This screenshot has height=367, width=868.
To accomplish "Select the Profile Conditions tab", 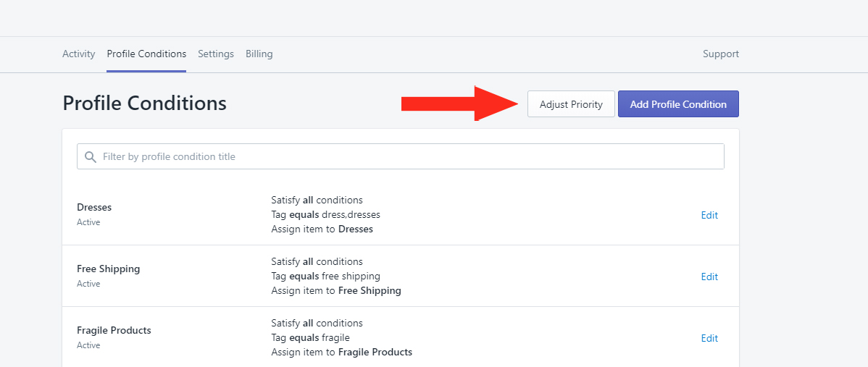I will [x=146, y=54].
